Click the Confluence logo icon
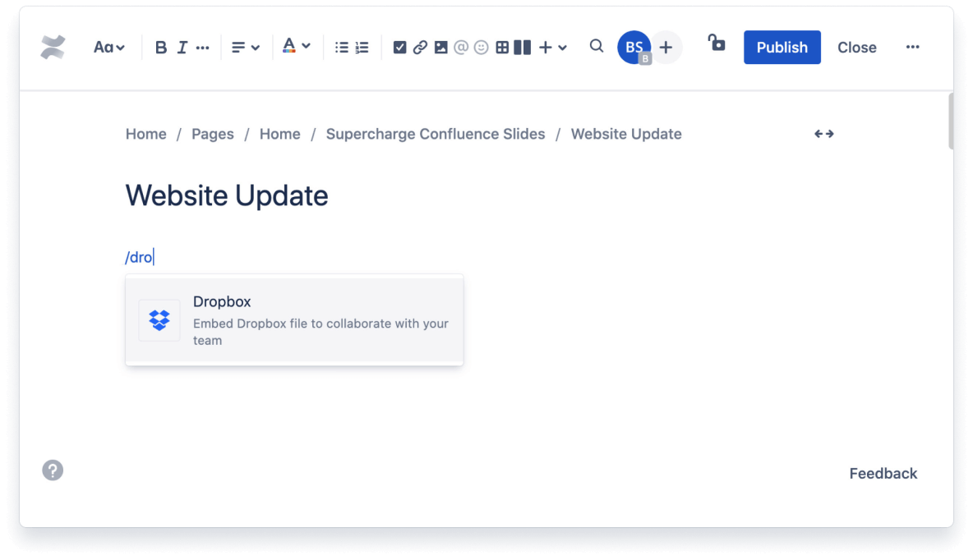The image size is (973, 560). pyautogui.click(x=53, y=48)
